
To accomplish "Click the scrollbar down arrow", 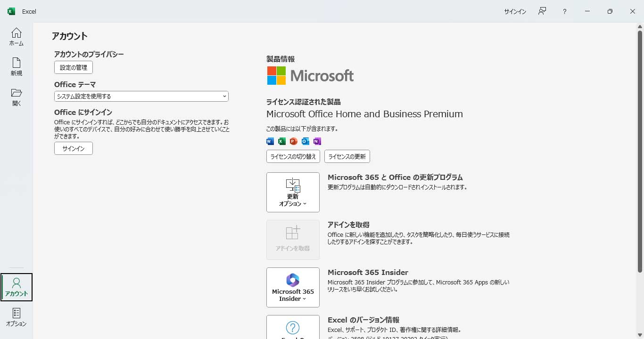I will (x=640, y=335).
